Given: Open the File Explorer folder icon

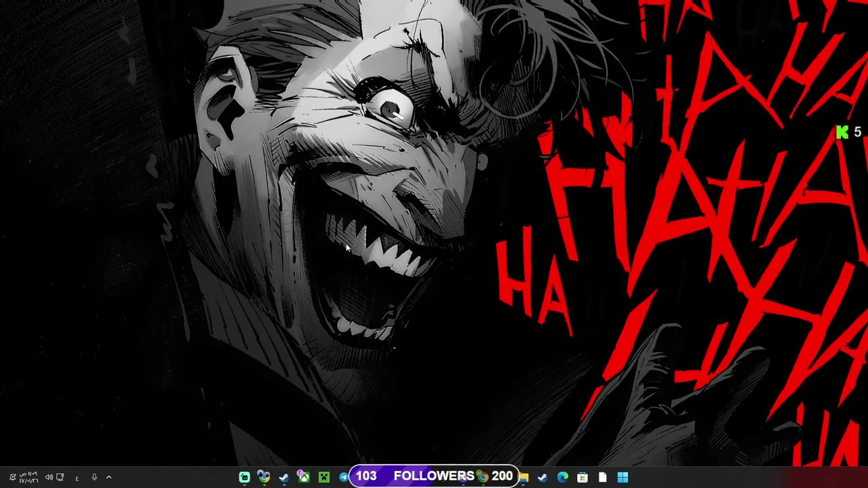Looking at the screenshot, I should tap(524, 477).
